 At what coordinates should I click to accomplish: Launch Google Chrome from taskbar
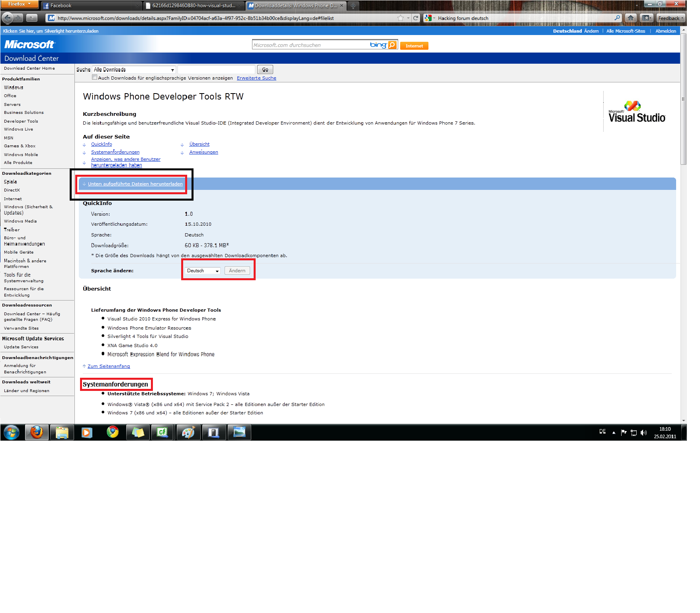tap(113, 432)
